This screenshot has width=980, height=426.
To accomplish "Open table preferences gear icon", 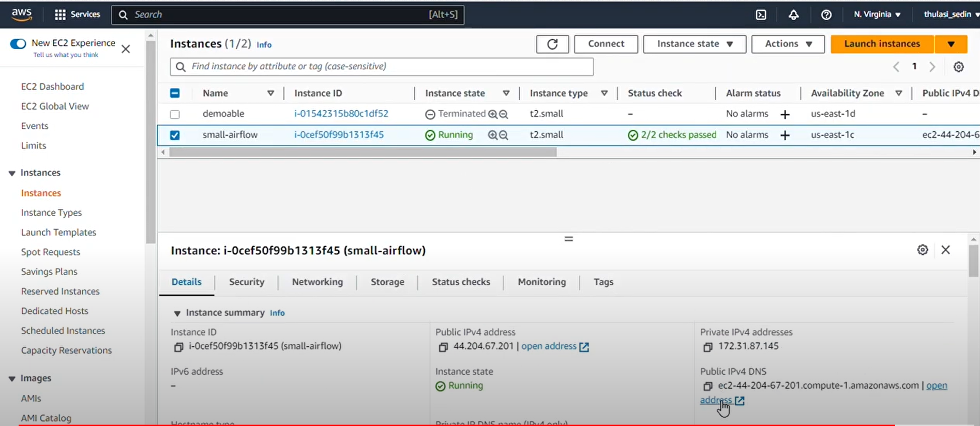I will tap(958, 67).
